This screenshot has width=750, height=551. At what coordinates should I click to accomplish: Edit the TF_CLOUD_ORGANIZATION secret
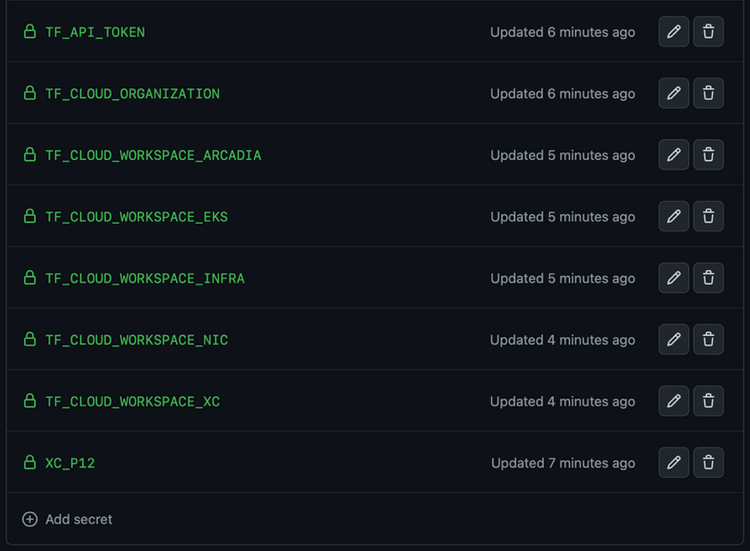[673, 94]
